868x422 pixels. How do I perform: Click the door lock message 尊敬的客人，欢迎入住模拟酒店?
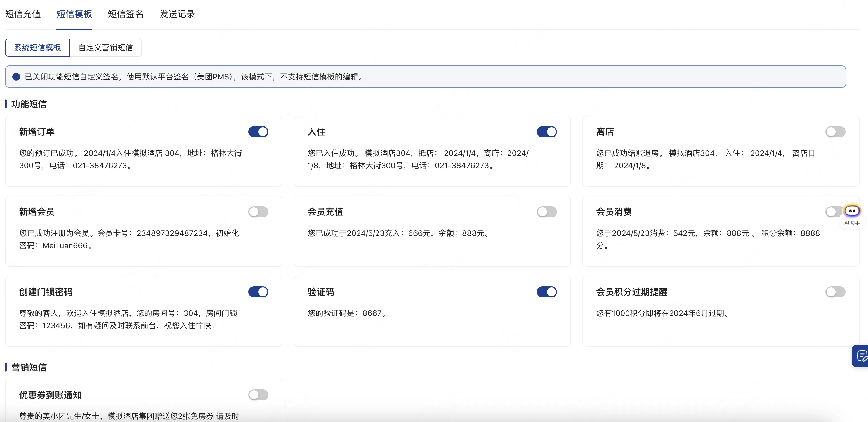[128, 319]
